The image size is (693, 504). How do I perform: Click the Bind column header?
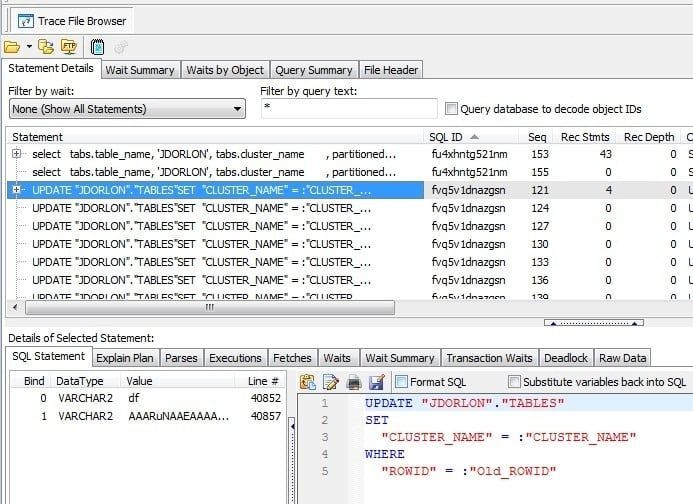click(31, 381)
